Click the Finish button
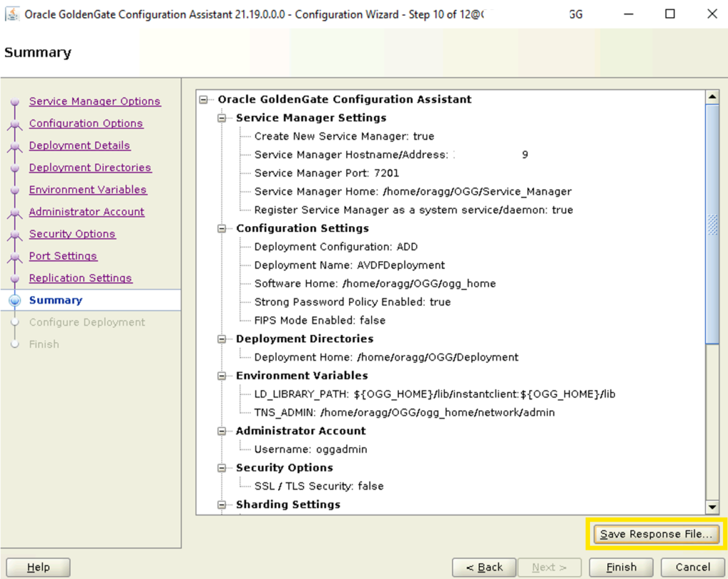 [x=621, y=568]
